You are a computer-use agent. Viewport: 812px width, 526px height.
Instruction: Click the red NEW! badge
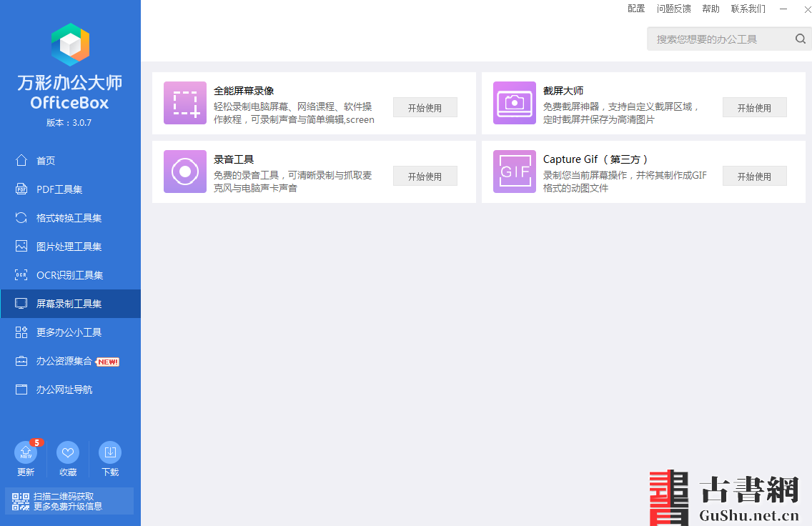coord(108,362)
